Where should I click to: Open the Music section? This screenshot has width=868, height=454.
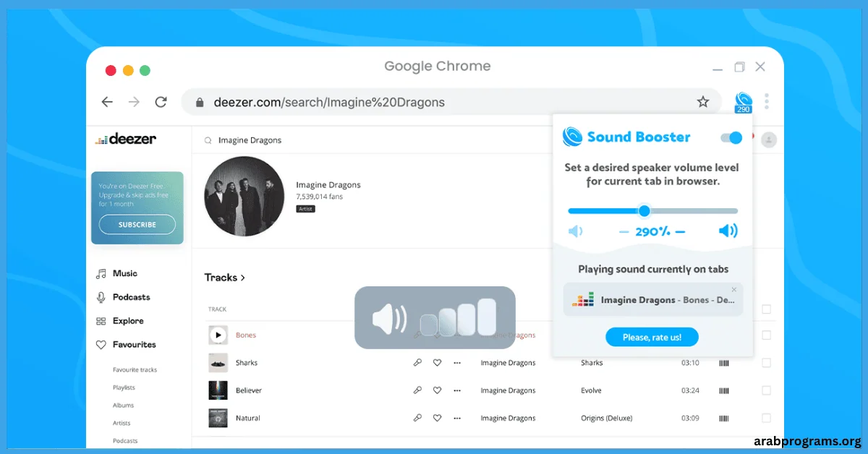pyautogui.click(x=124, y=274)
